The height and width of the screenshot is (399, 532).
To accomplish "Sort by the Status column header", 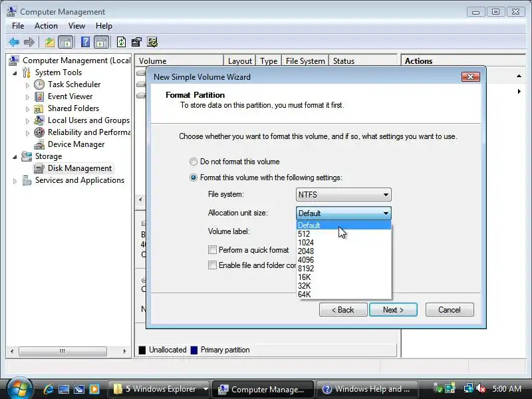I will point(363,61).
